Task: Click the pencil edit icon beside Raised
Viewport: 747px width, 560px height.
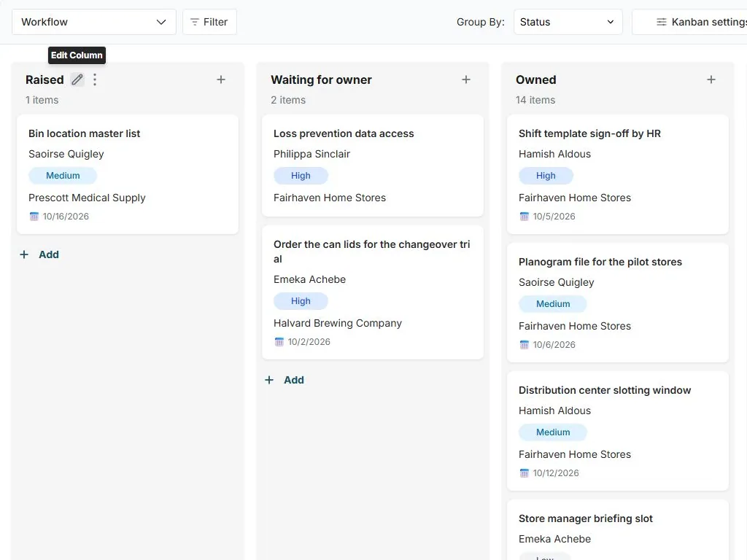Action: coord(77,79)
